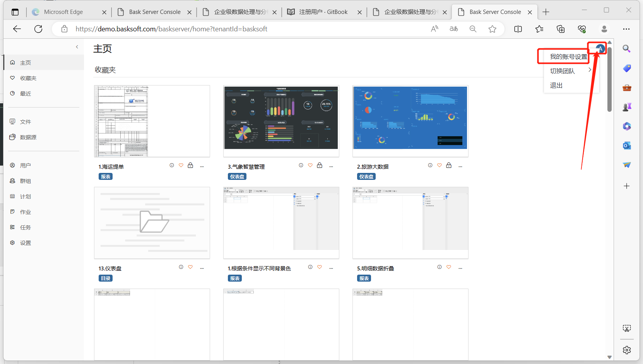This screenshot has width=643, height=364.
Task: Open Edge split screen button
Action: (x=518, y=29)
